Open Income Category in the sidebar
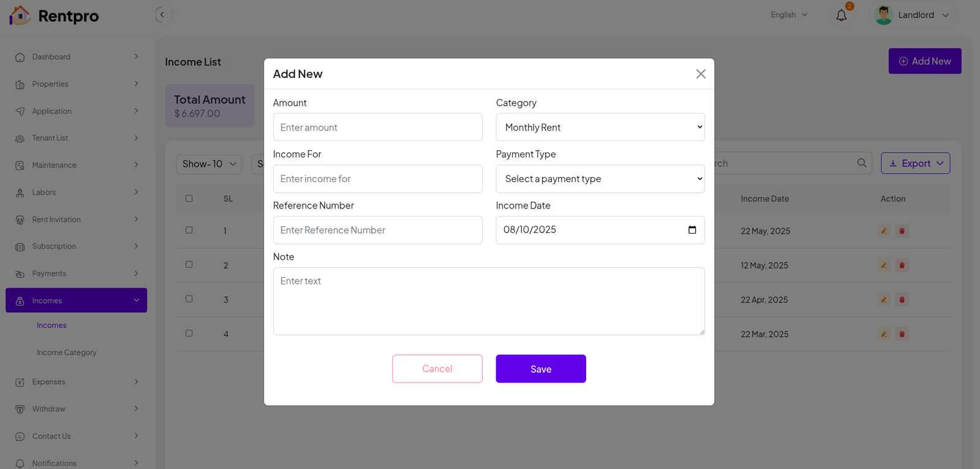Image resolution: width=980 pixels, height=469 pixels. click(x=67, y=353)
